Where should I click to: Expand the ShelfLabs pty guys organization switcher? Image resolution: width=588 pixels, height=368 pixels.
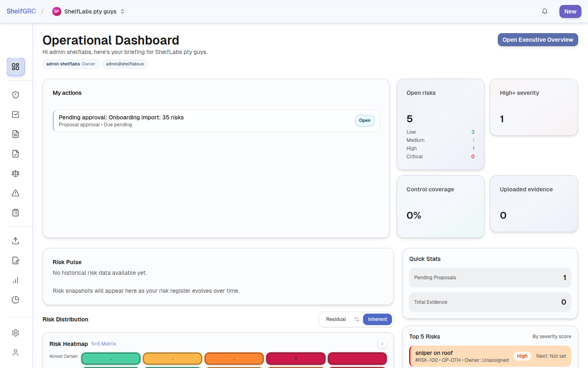click(x=89, y=11)
